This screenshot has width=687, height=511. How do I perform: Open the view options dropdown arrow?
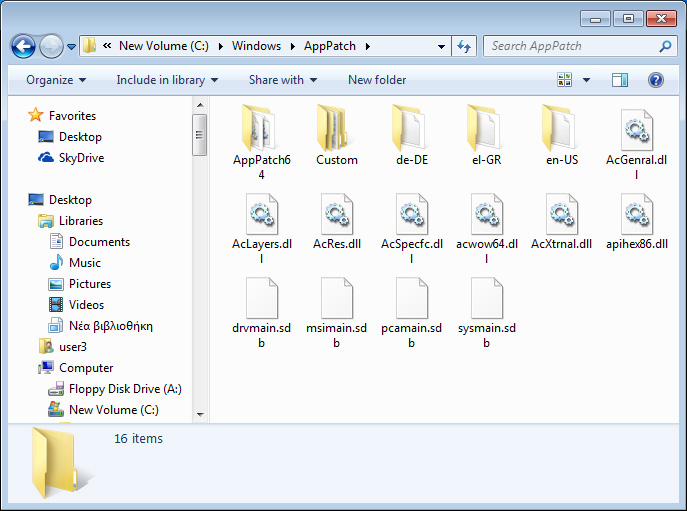click(586, 80)
